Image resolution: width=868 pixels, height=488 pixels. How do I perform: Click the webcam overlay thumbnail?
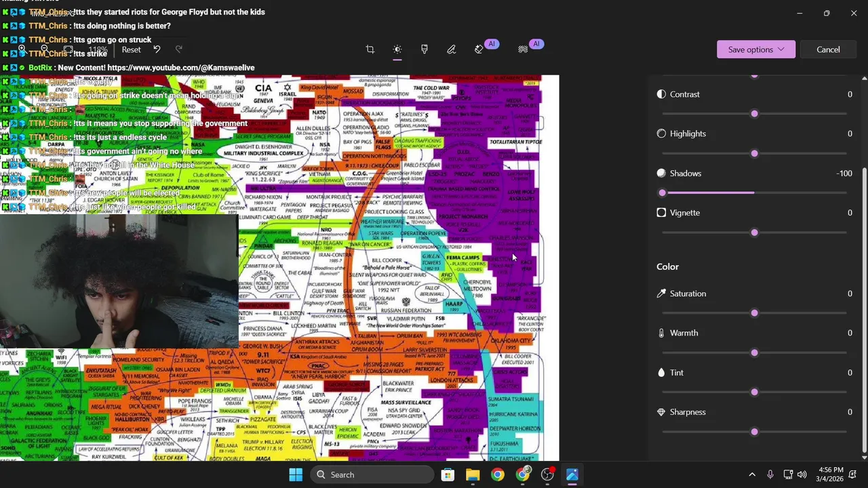click(x=119, y=281)
